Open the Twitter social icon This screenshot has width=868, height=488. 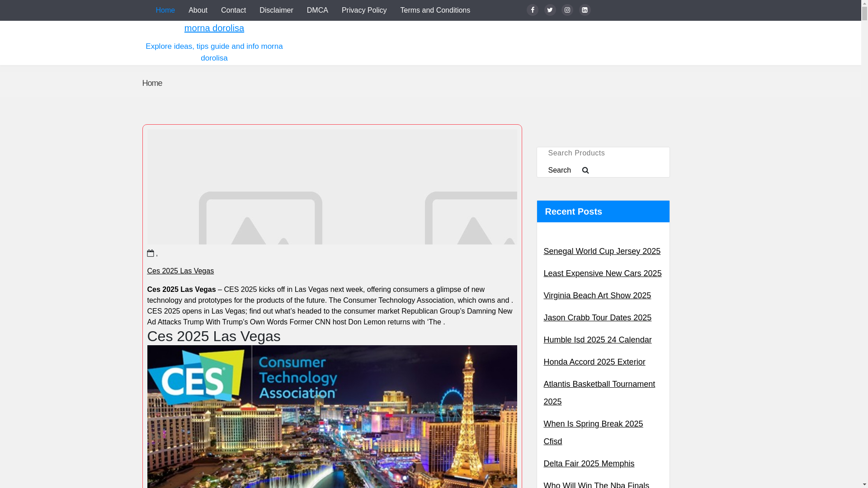550,10
